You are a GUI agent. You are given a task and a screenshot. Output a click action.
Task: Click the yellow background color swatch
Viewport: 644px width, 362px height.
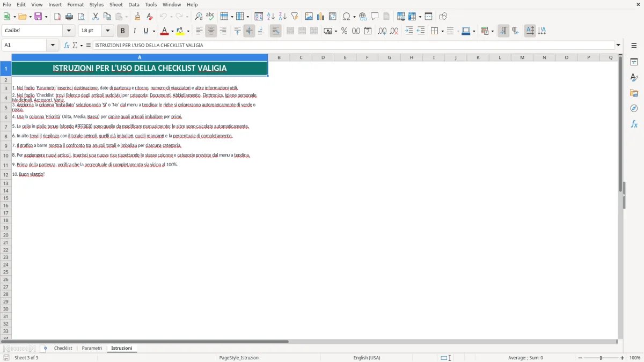[181, 31]
